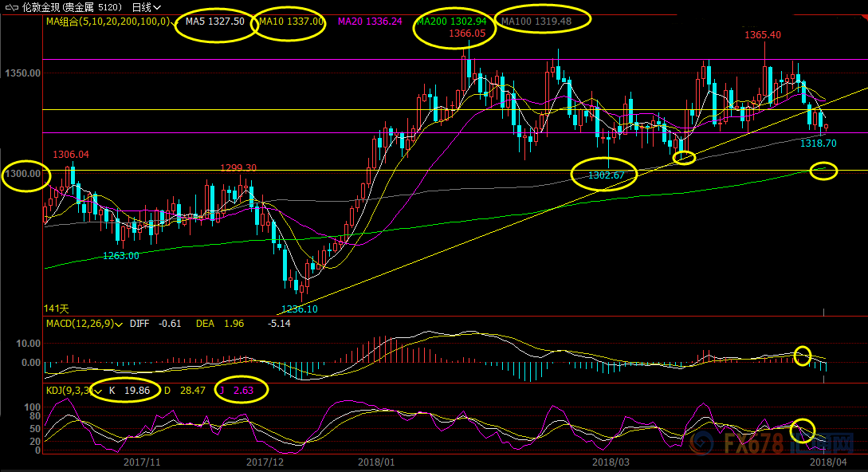Click the 1350.00 price axis label
The height and width of the screenshot is (472, 868).
pos(22,73)
